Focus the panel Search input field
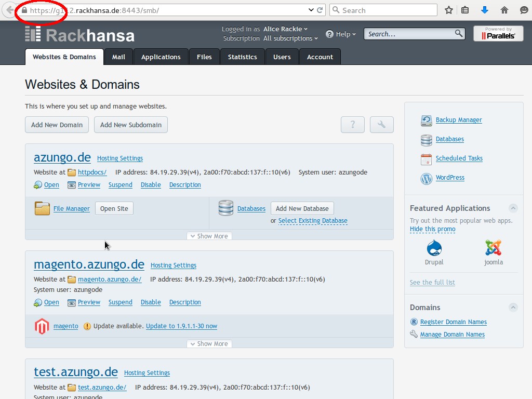Image resolution: width=532 pixels, height=399 pixels. click(x=414, y=34)
